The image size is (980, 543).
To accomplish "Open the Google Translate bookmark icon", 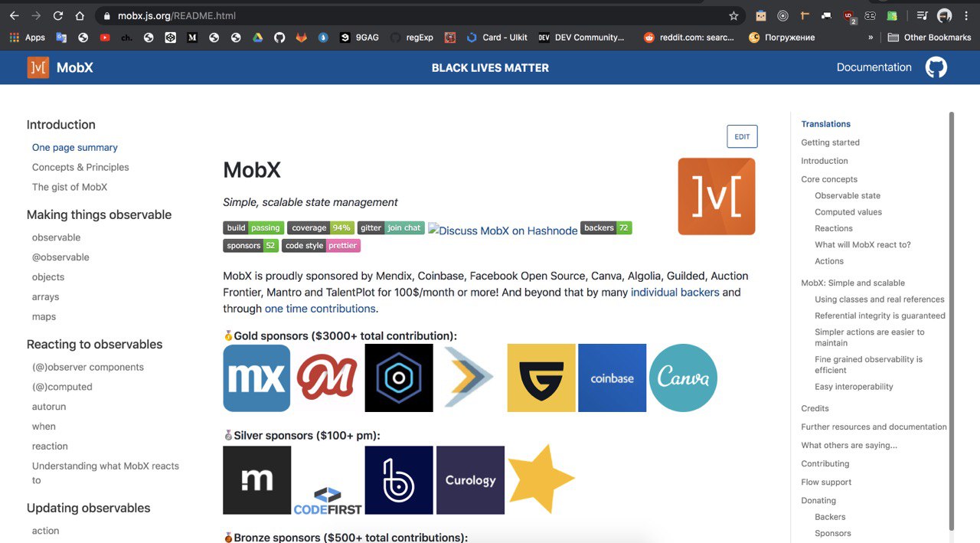I will click(x=61, y=37).
